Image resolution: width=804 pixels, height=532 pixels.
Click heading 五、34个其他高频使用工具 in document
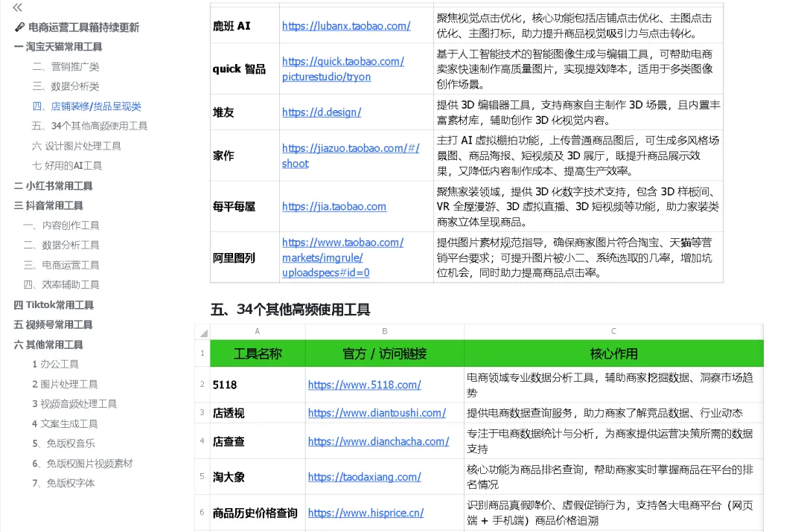coord(290,310)
